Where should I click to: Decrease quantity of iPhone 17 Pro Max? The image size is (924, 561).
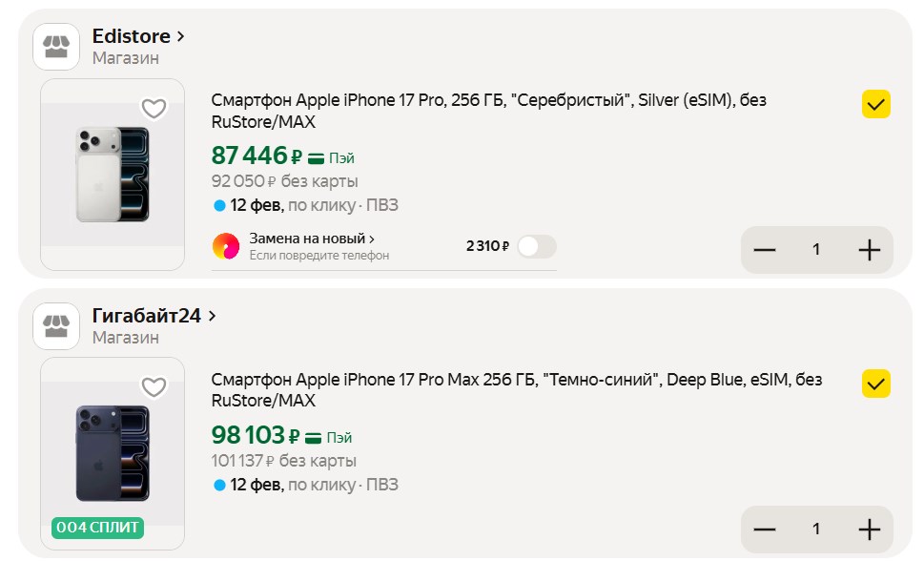[x=765, y=530]
